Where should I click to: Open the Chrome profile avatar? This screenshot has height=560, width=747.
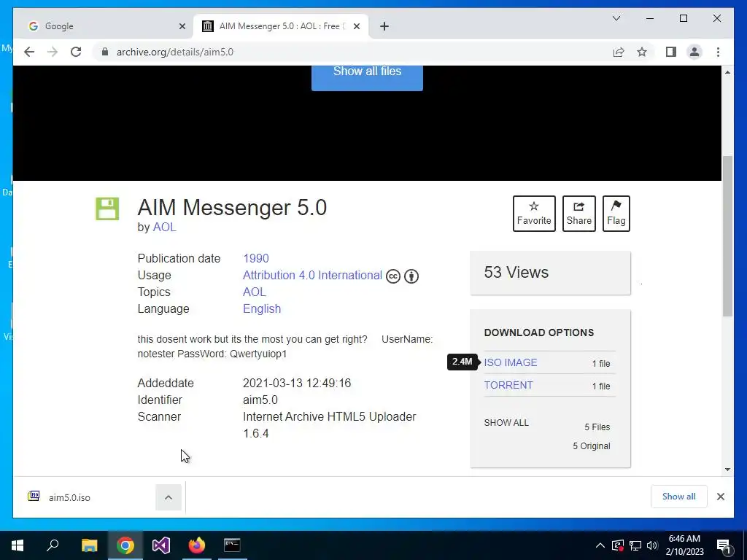coord(694,52)
